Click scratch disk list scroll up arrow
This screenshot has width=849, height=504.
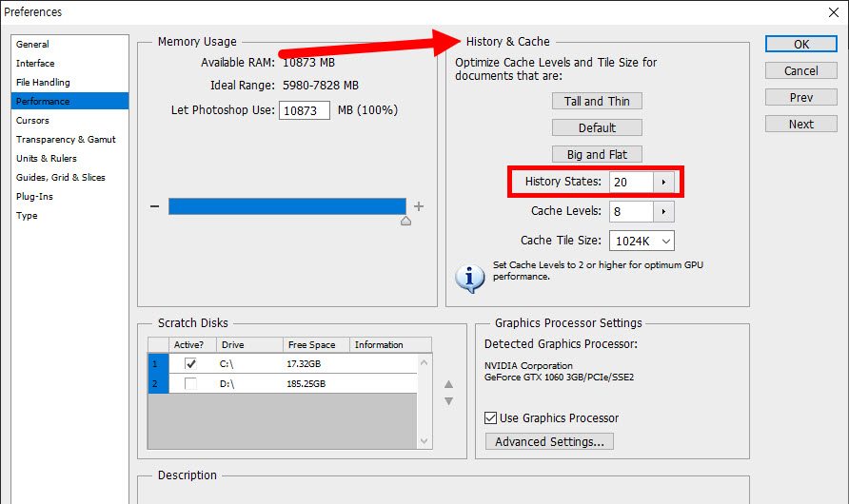point(424,362)
